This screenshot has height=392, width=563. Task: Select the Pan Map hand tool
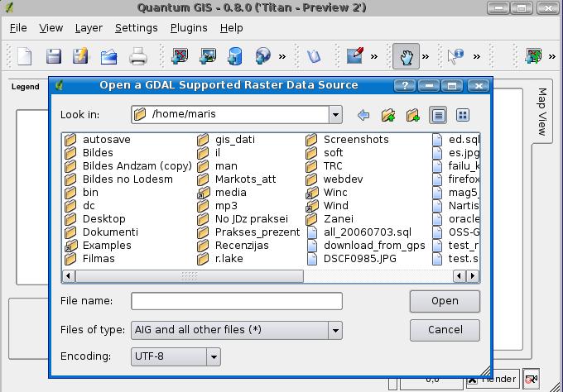[406, 56]
